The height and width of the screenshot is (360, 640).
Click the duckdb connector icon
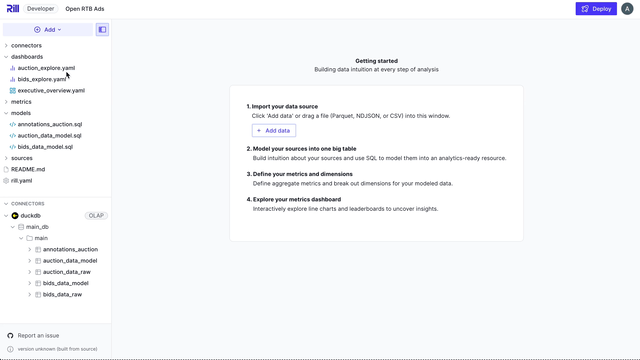pos(15,216)
